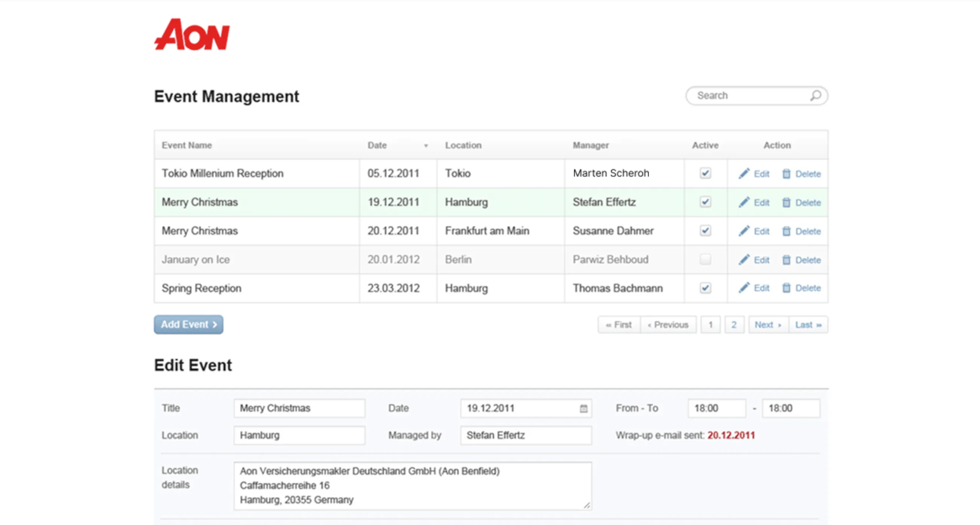This screenshot has width=980, height=525.
Task: Click manager Parwiz Behboud
Action: [x=610, y=259]
